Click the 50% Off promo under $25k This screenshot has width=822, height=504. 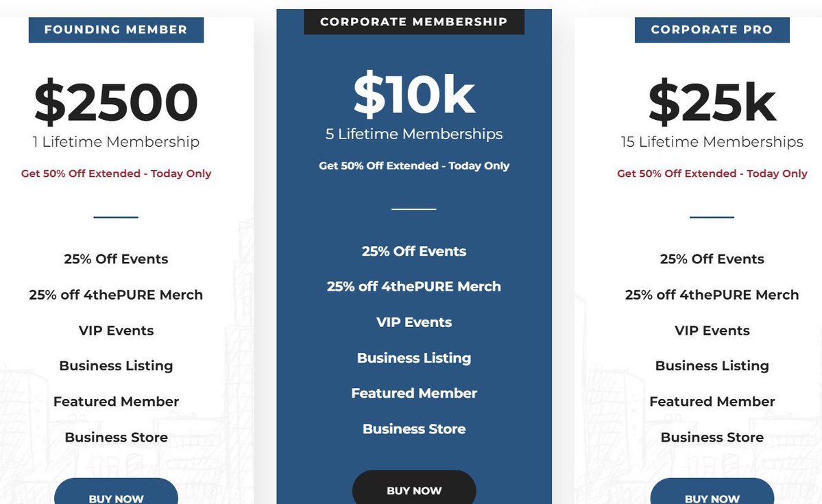(712, 173)
